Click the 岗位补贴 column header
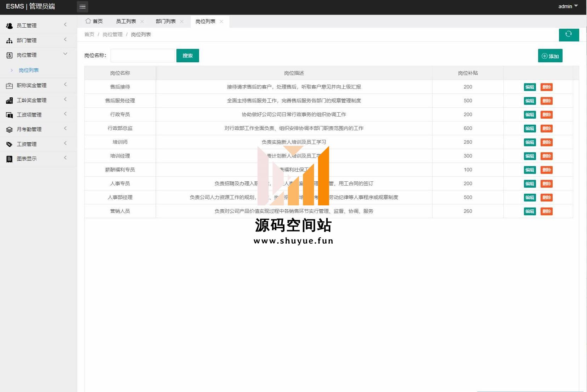587x392 pixels. coord(468,73)
